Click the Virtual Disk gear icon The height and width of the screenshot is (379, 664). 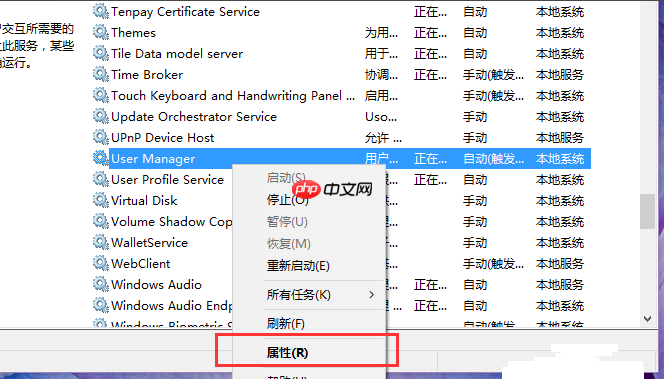pos(101,200)
